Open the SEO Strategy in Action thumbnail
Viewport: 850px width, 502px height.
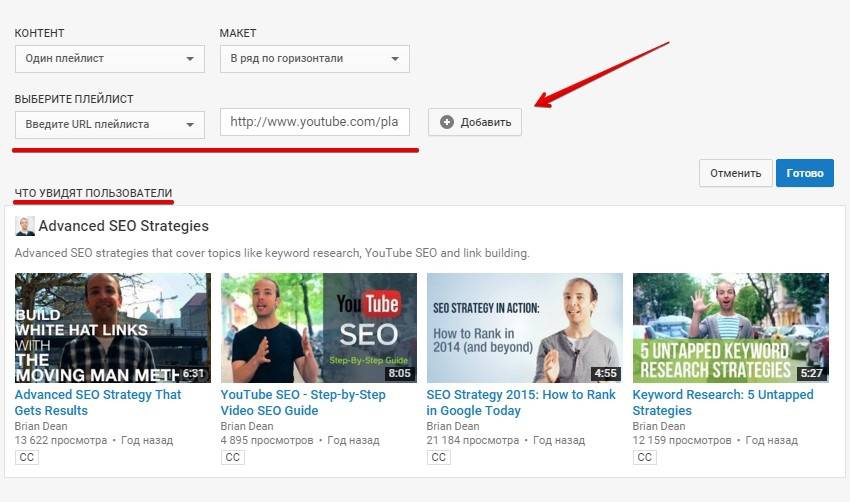coord(525,327)
